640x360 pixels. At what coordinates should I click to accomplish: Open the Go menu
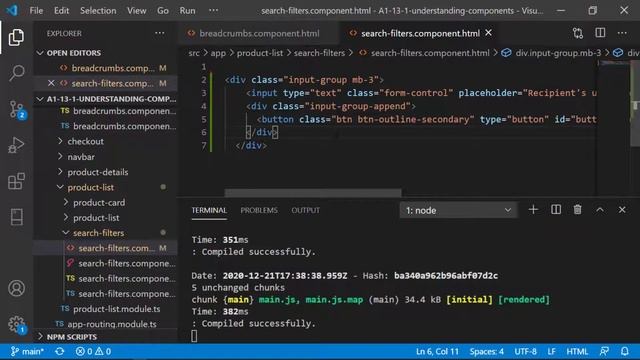163,11
